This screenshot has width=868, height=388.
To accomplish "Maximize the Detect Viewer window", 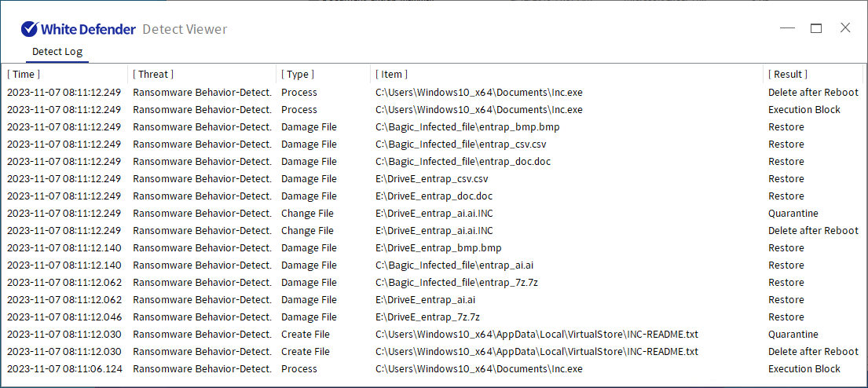I will (x=816, y=28).
